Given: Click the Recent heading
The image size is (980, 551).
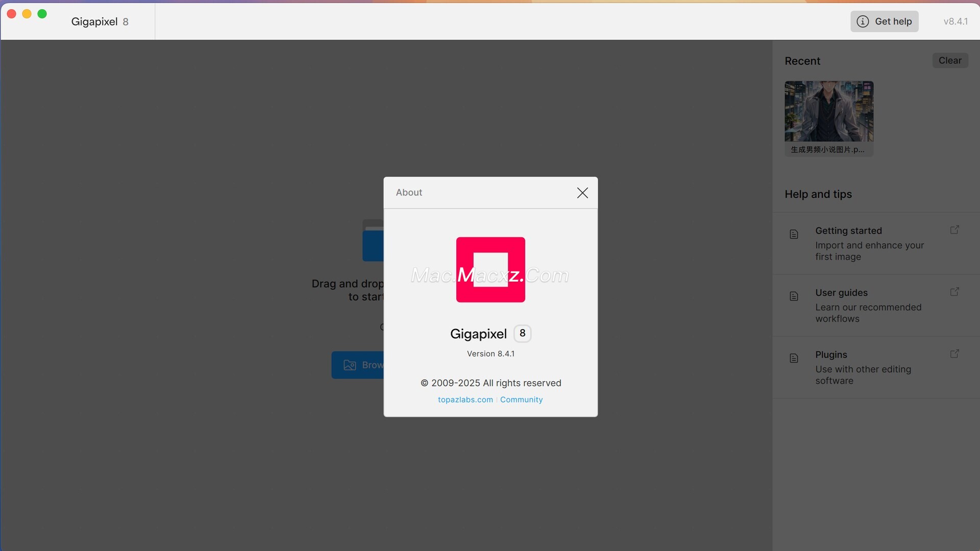Looking at the screenshot, I should coord(802,61).
